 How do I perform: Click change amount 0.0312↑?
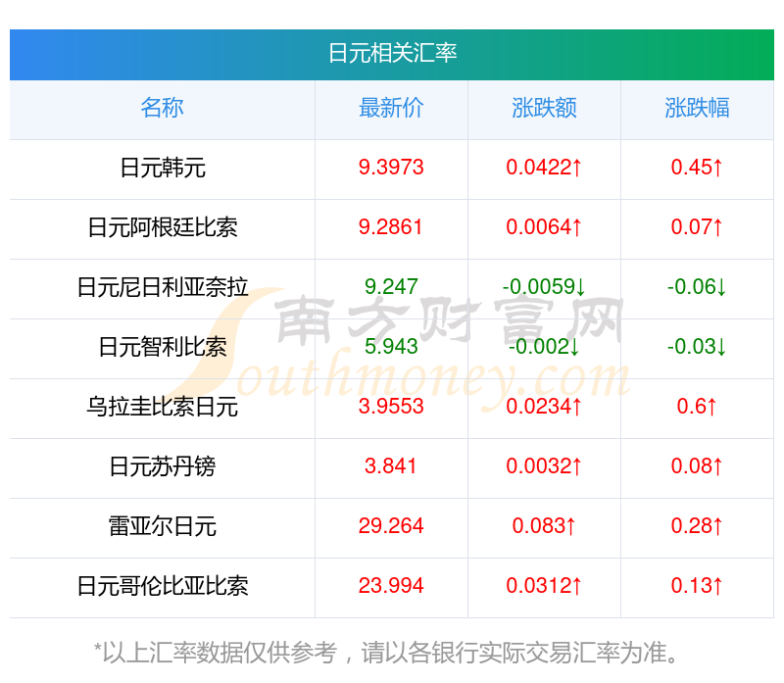click(544, 586)
